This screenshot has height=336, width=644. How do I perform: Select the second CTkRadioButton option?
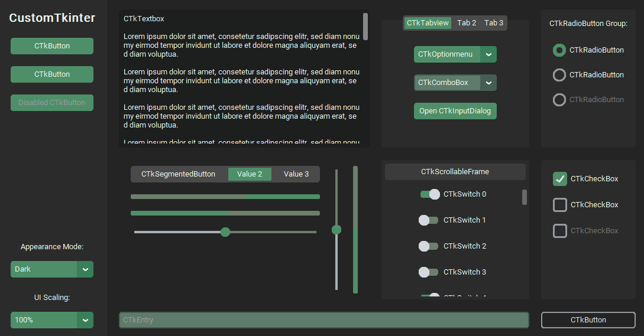click(559, 75)
